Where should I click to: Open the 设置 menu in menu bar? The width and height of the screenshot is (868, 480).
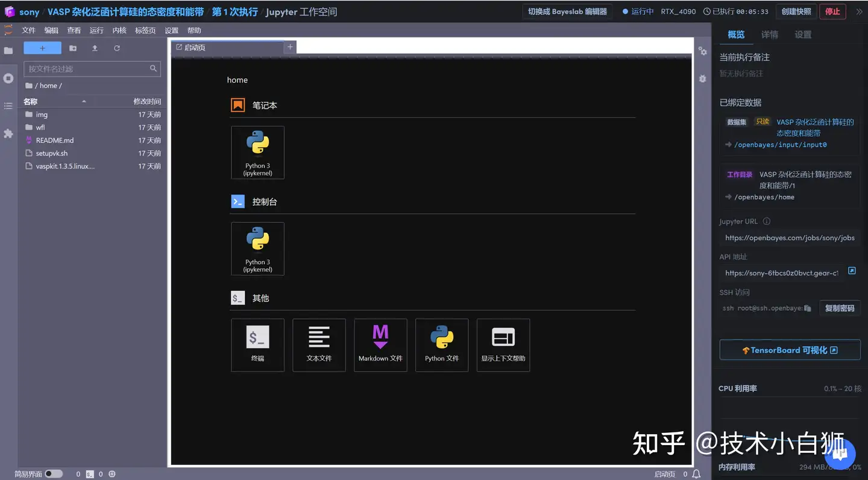point(172,30)
